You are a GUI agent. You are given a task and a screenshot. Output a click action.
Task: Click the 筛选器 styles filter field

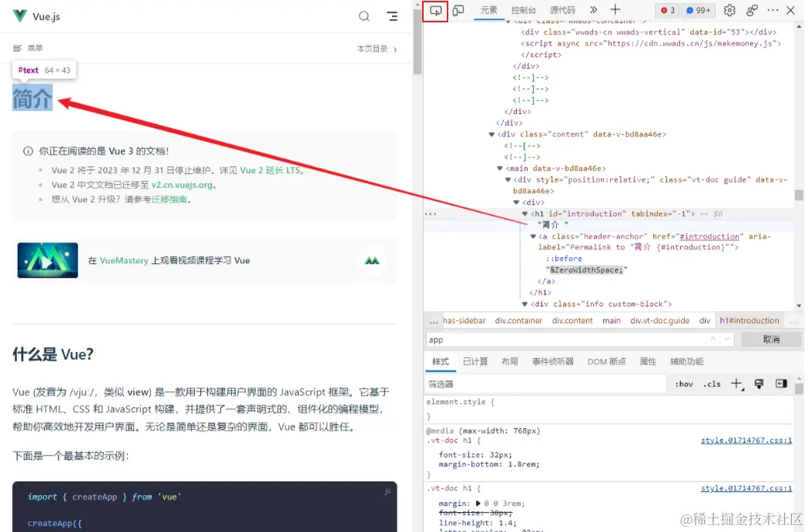coord(546,384)
